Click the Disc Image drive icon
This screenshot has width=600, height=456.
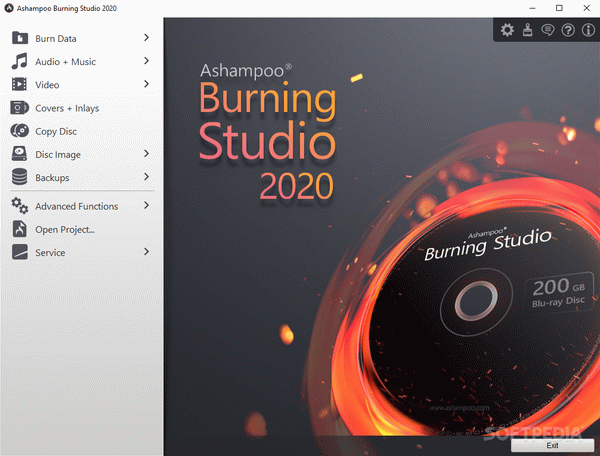[x=19, y=154]
